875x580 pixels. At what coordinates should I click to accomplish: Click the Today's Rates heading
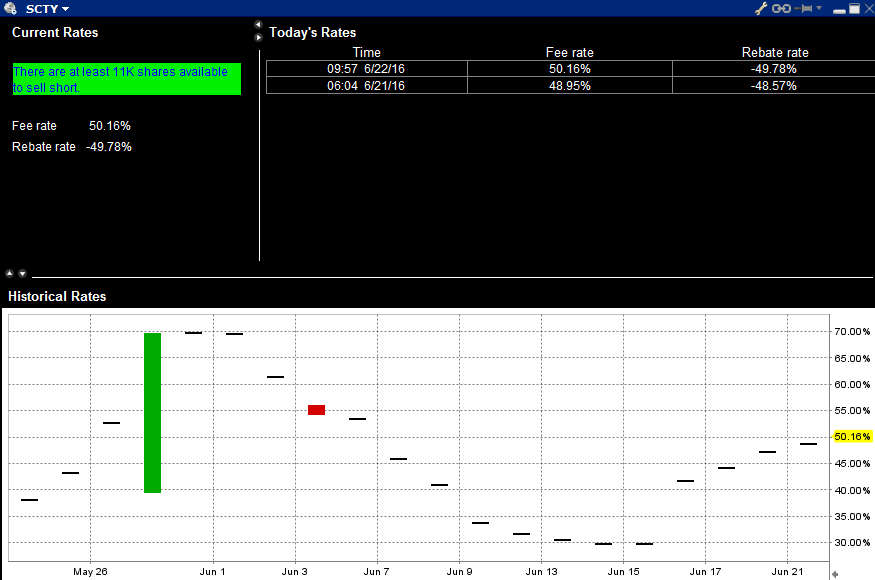(312, 32)
